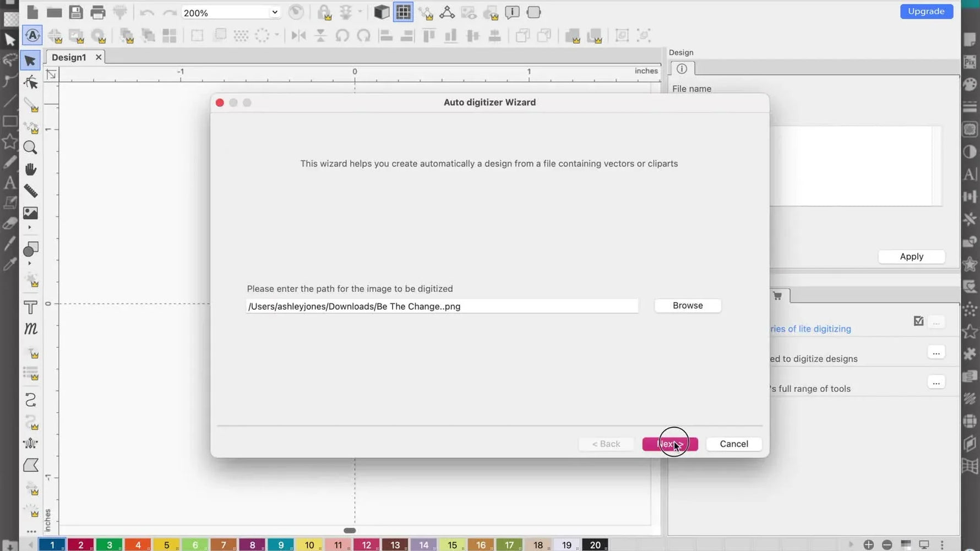Click the design info speech bubble icon
This screenshot has width=980, height=551.
tap(512, 12)
